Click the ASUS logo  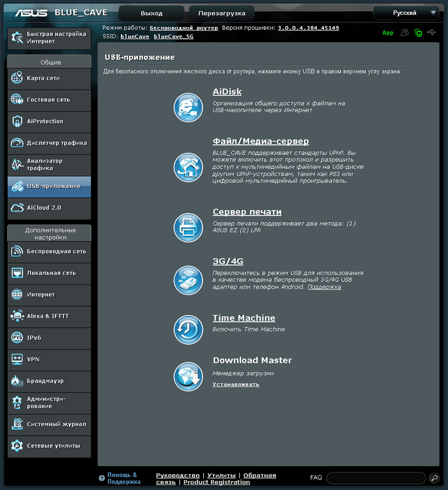pos(31,13)
